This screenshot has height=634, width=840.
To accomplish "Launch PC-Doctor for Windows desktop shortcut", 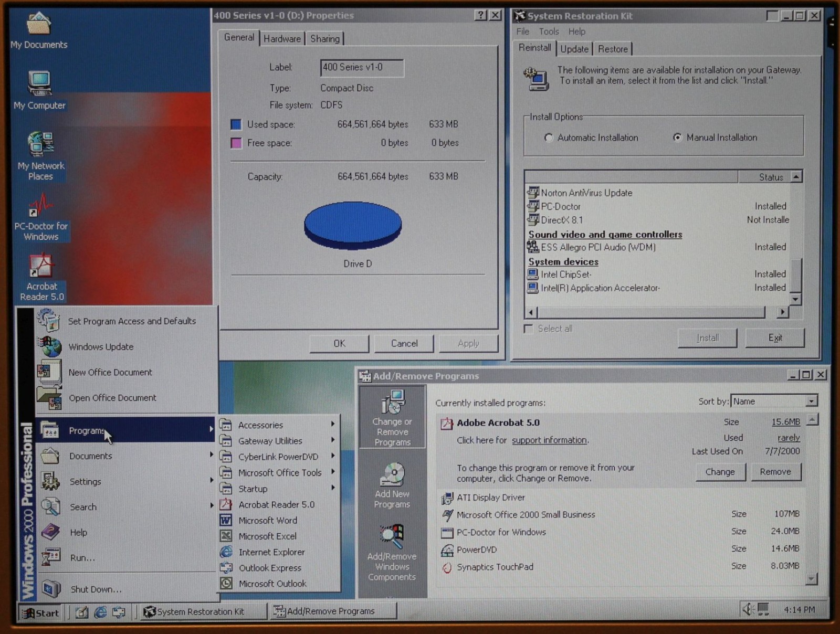I will tap(41, 217).
